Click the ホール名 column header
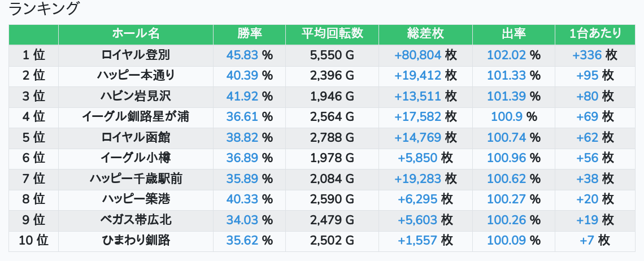 coord(136,34)
